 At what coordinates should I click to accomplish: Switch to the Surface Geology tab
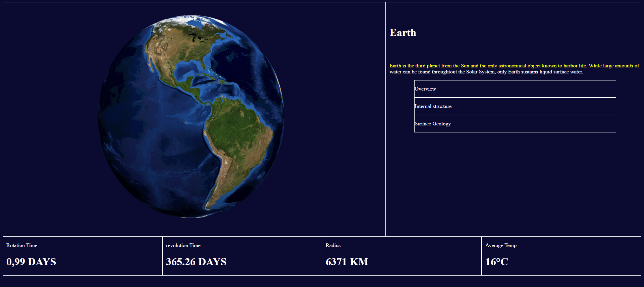(x=515, y=124)
